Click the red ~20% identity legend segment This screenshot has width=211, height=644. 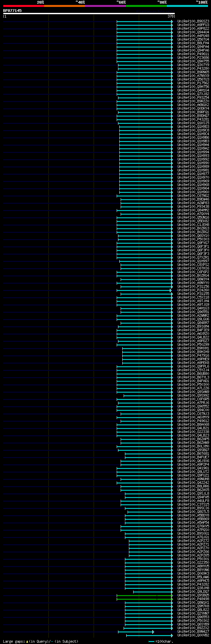point(24,6)
